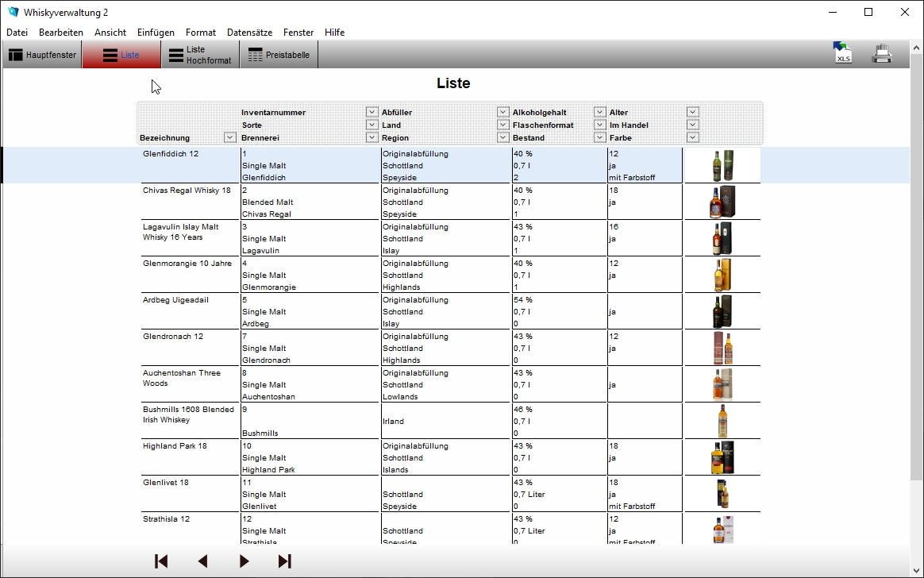Open the Inventarnummer column dropdown
Image resolution: width=924 pixels, height=578 pixels.
click(x=372, y=112)
